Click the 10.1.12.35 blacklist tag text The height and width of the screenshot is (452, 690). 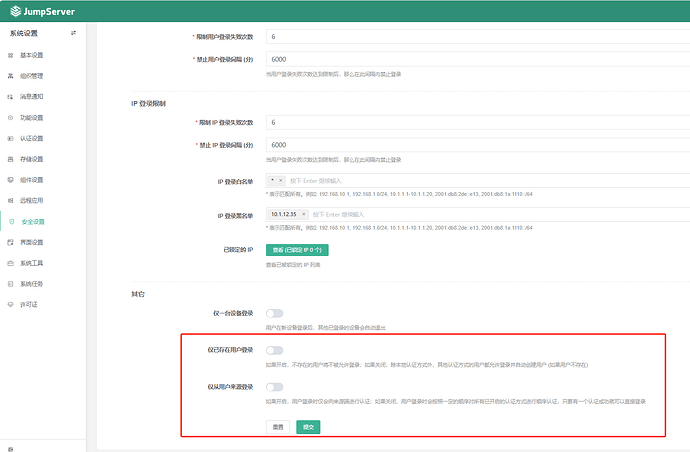284,214
